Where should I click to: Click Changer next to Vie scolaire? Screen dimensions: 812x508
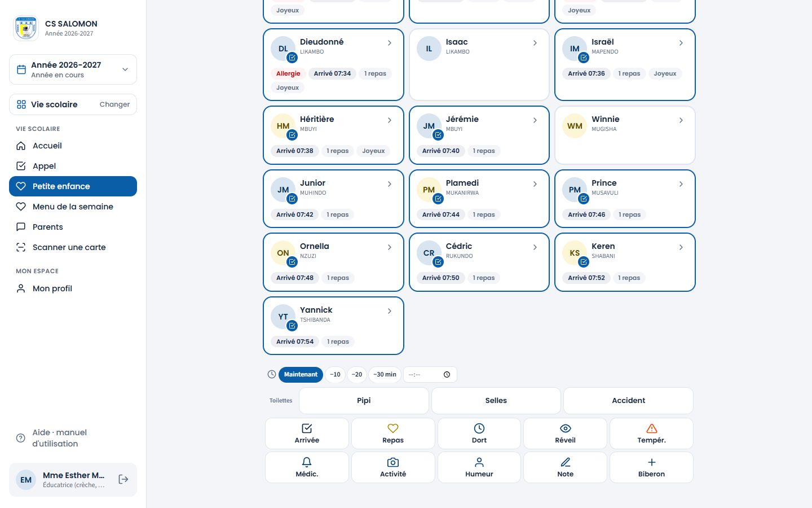pos(114,104)
